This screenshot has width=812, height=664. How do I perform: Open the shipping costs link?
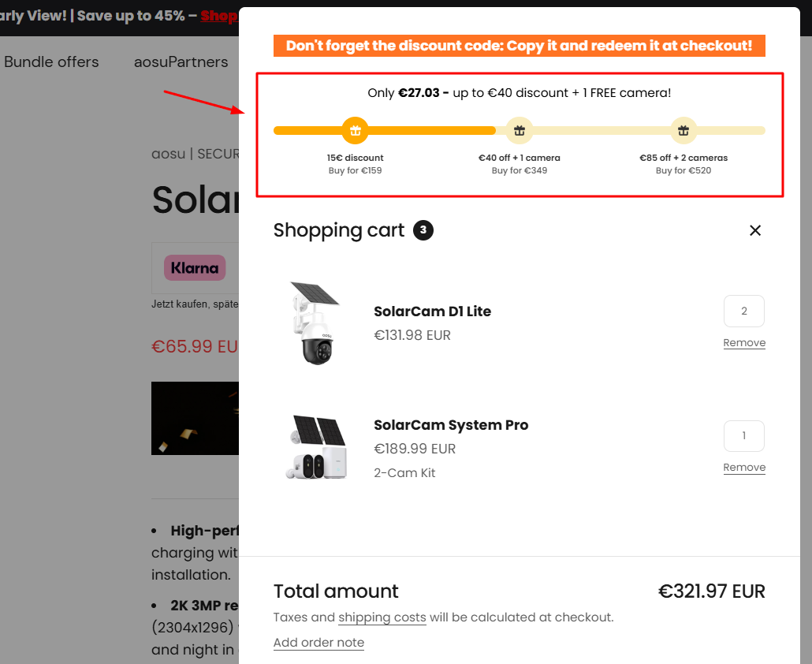pos(382,617)
